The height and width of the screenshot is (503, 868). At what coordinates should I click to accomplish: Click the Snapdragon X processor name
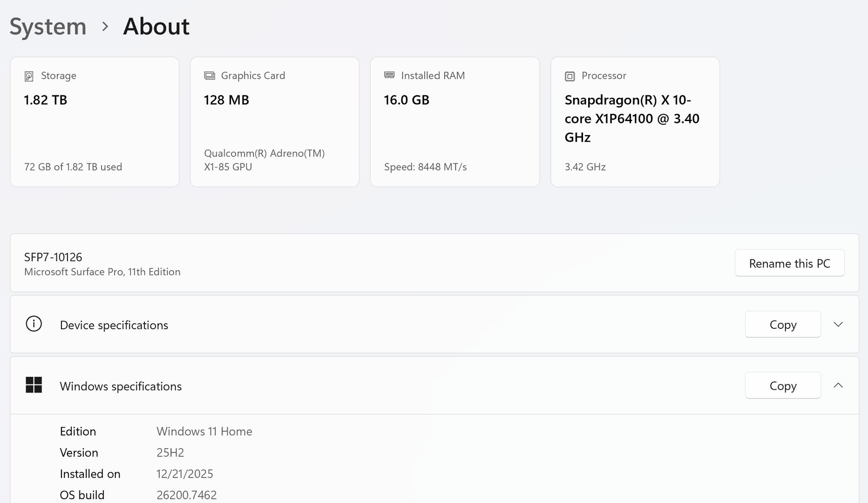coord(631,119)
